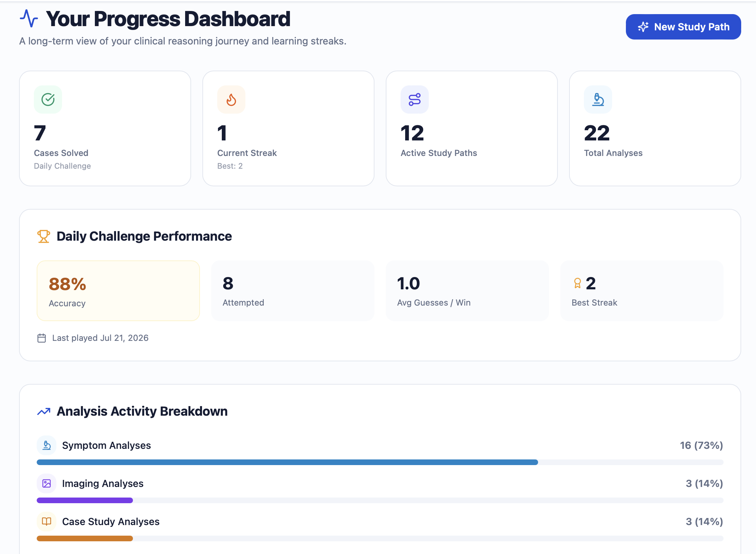Click the New Study Path button
Image resolution: width=756 pixels, height=554 pixels.
[x=683, y=27]
